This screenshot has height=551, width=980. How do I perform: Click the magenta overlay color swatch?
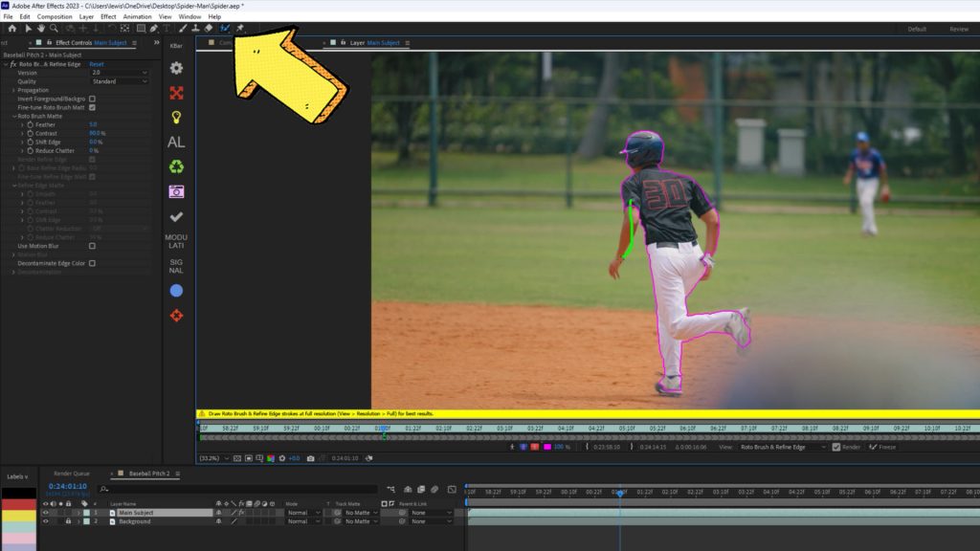tap(547, 448)
